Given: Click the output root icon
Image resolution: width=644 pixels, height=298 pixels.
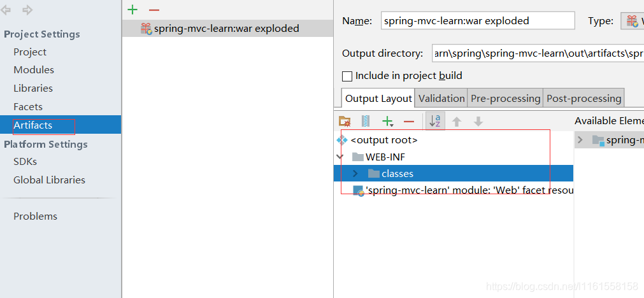Looking at the screenshot, I should point(341,140).
